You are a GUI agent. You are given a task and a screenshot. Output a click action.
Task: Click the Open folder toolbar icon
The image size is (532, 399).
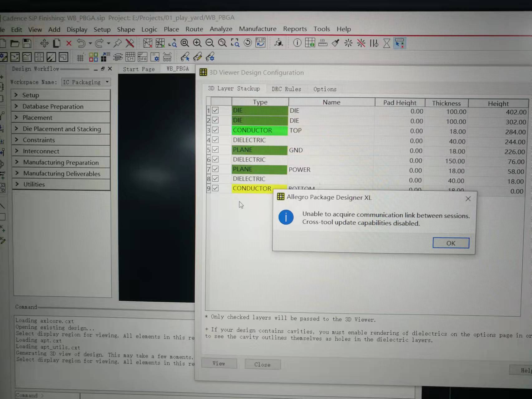pyautogui.click(x=15, y=43)
